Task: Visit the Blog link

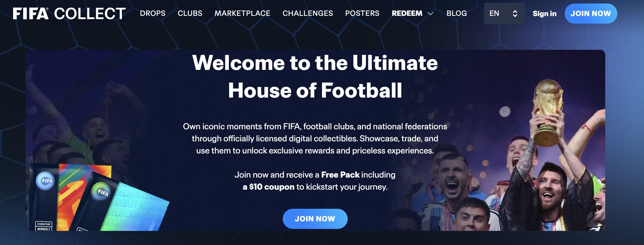Action: (456, 13)
